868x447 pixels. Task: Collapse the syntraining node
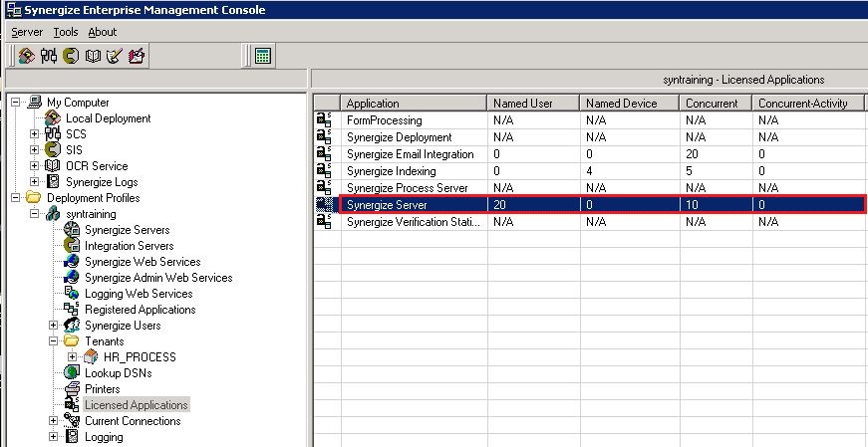(x=34, y=213)
